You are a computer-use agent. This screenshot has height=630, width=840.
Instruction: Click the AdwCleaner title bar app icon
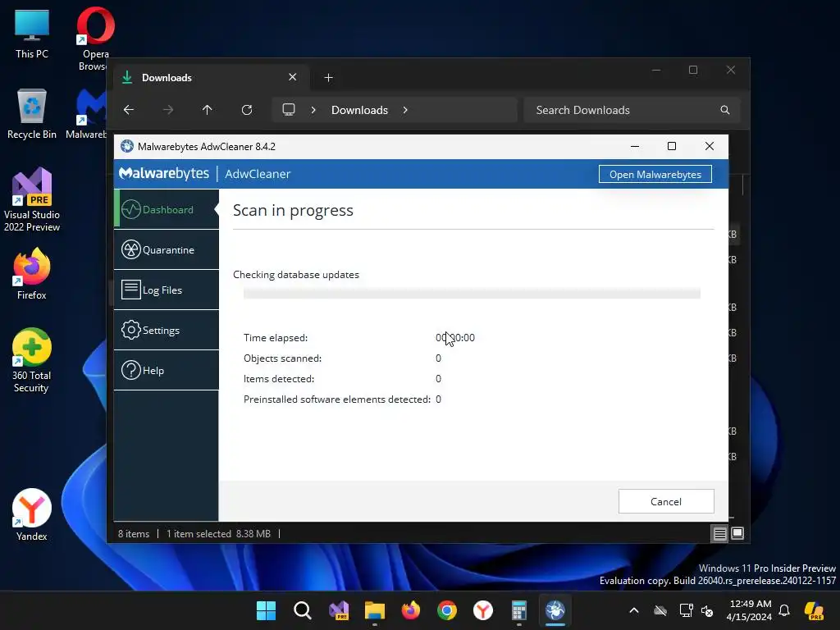127,146
